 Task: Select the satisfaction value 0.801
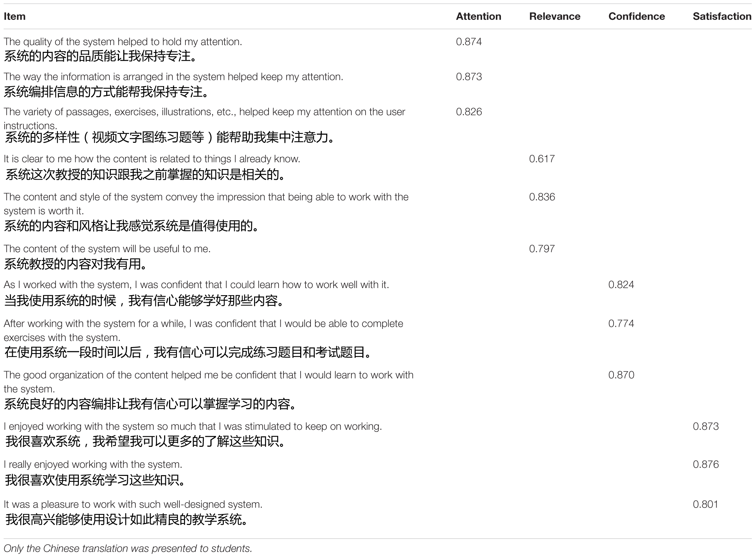pyautogui.click(x=706, y=504)
